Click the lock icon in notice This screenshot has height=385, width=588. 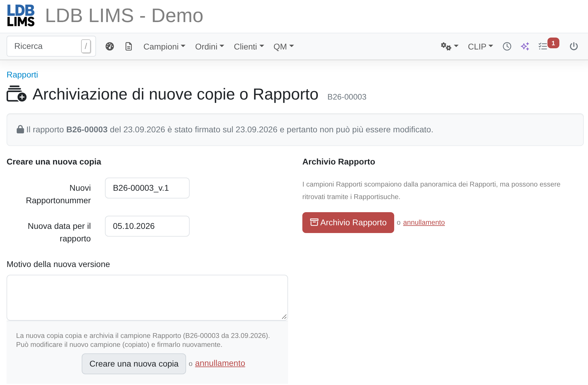click(20, 129)
